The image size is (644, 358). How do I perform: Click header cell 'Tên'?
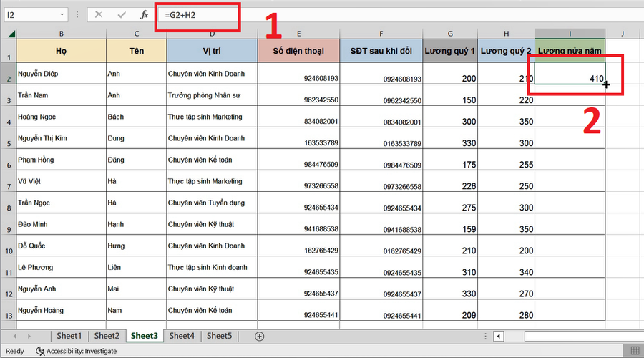click(137, 51)
